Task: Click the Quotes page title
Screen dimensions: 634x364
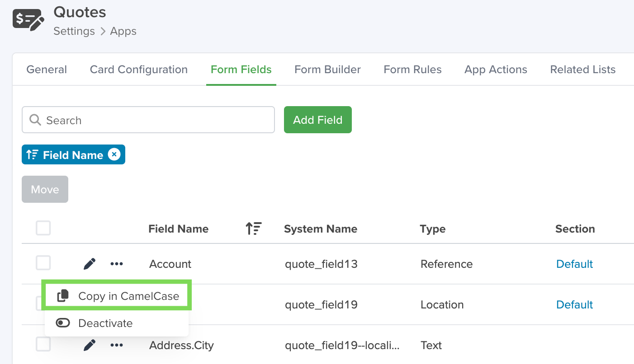Action: tap(80, 12)
